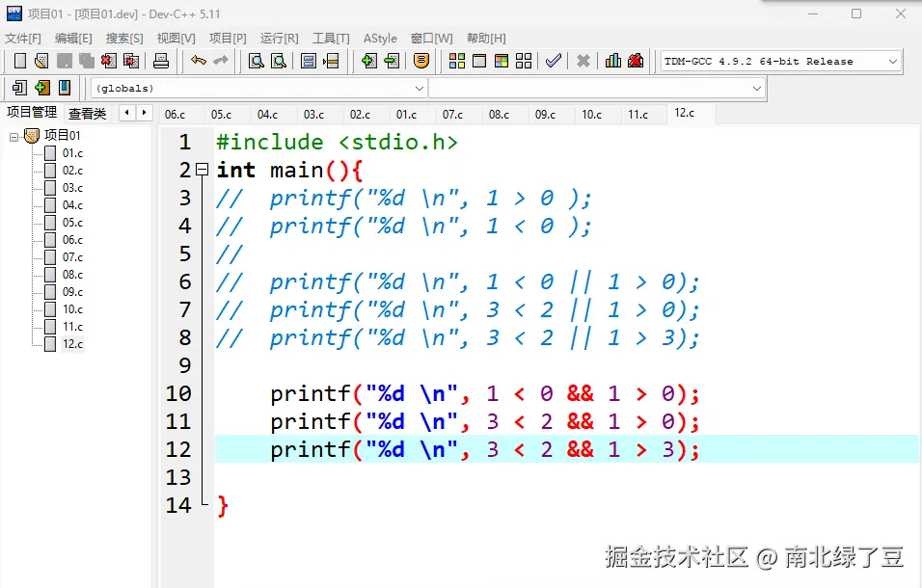Click the Rebuild All grid icon
Image resolution: width=922 pixels, height=588 pixels.
524,61
